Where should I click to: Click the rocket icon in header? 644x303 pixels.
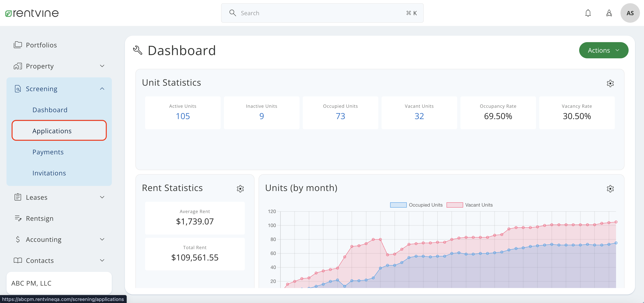(609, 13)
